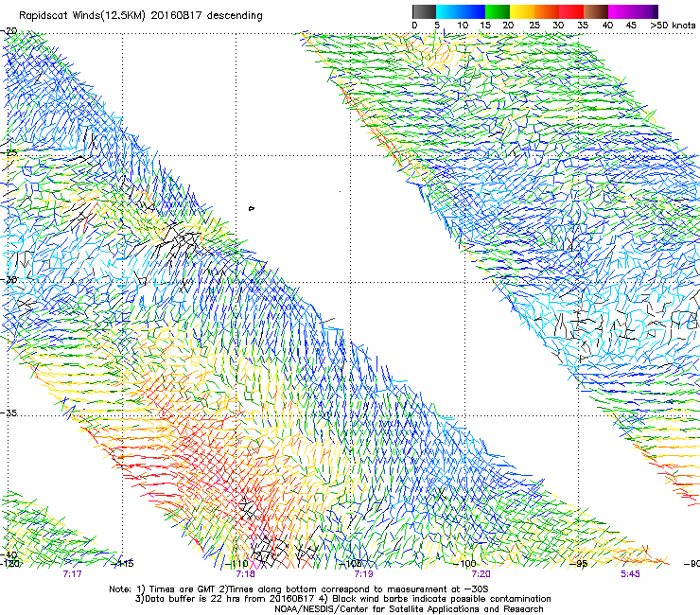This screenshot has width=700, height=615.
Task: Click the brown 35-40 knots legend segment
Action: [596, 11]
